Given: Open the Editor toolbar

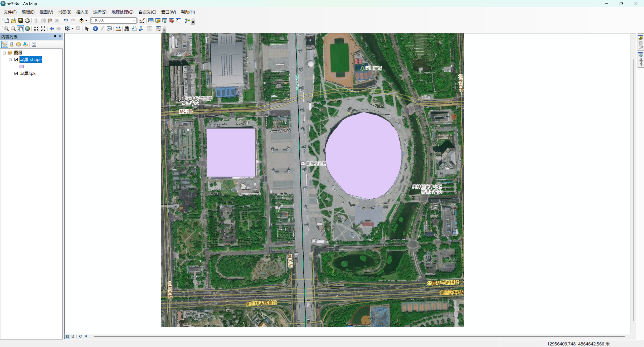Looking at the screenshot, I should tap(142, 20).
